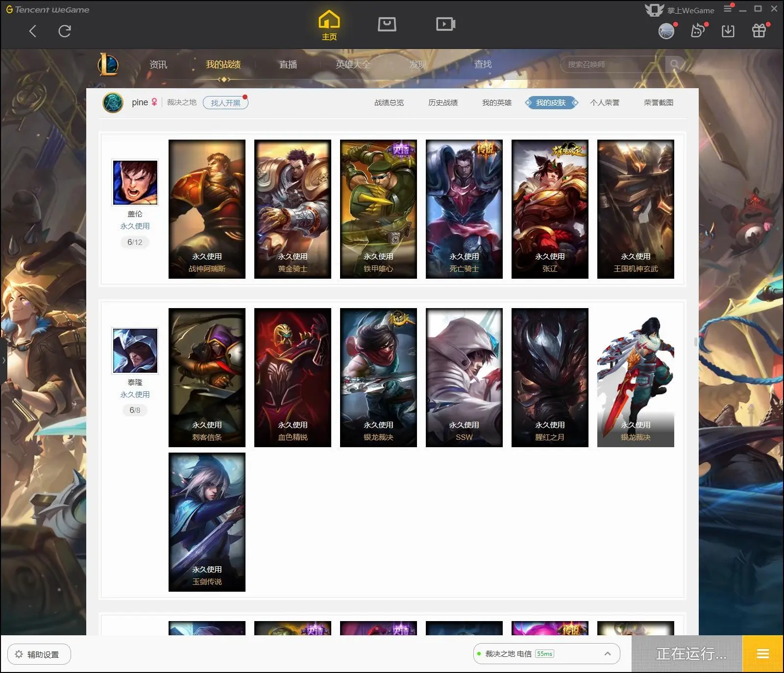
Task: Open the 我的战绩 tab
Action: click(x=223, y=64)
